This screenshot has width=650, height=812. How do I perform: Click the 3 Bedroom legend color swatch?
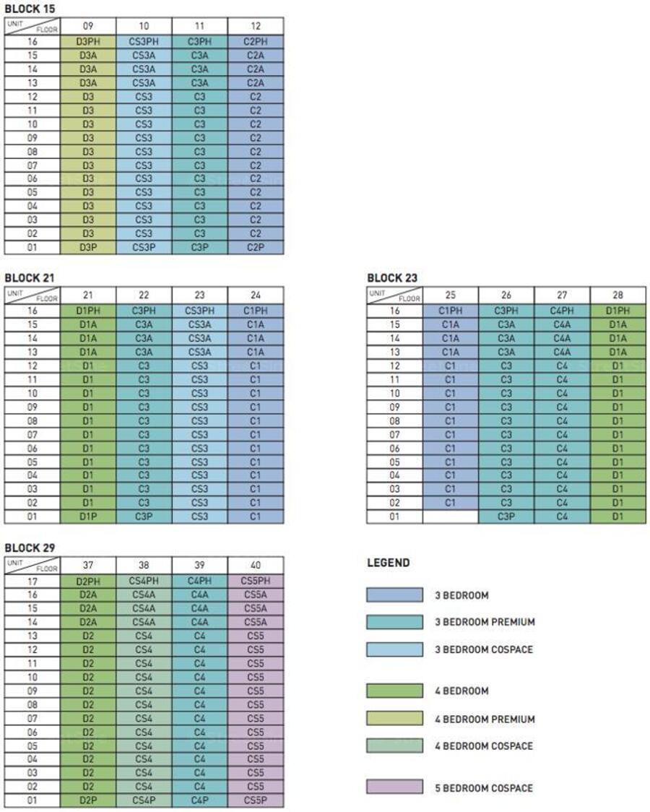pyautogui.click(x=394, y=595)
